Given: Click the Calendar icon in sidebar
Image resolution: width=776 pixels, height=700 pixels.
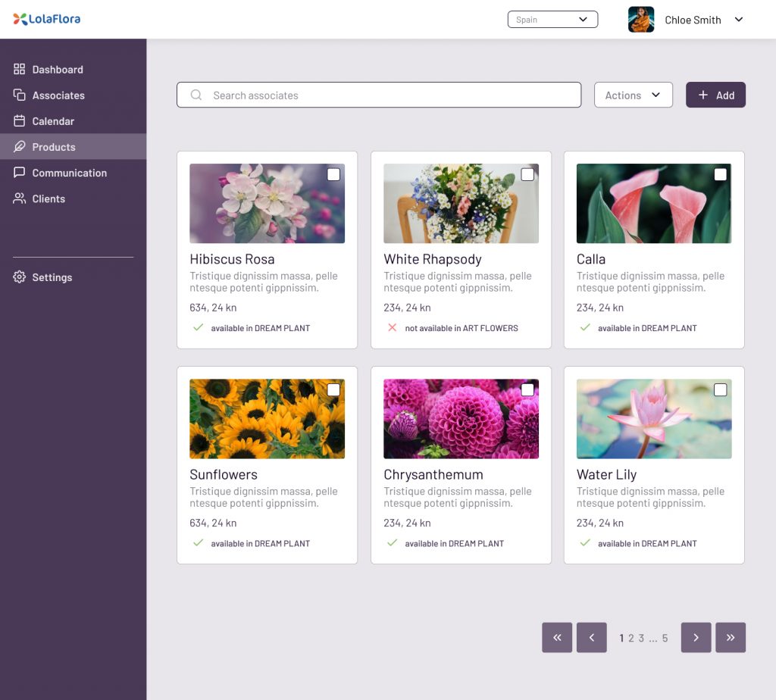Looking at the screenshot, I should click(20, 121).
